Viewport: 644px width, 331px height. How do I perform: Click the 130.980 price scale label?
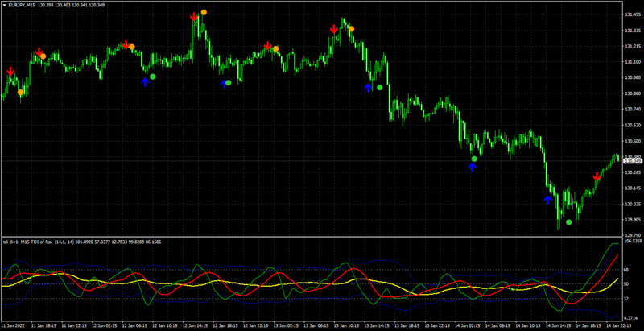(x=633, y=77)
